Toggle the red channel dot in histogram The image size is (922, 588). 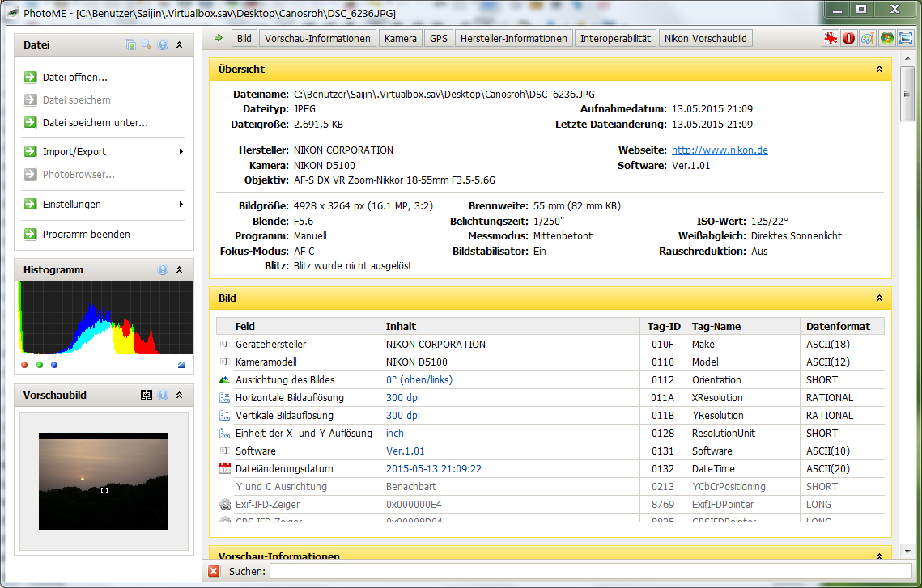point(24,365)
